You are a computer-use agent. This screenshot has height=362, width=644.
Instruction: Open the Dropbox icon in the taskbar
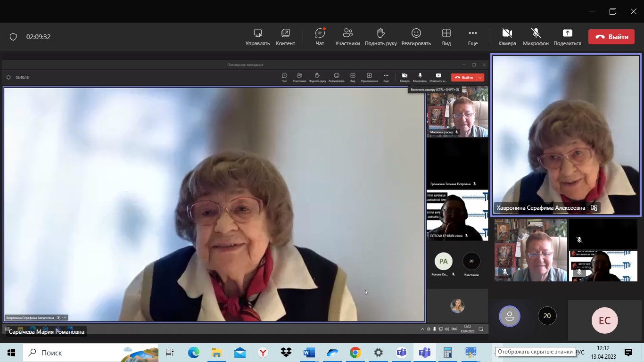click(x=286, y=353)
